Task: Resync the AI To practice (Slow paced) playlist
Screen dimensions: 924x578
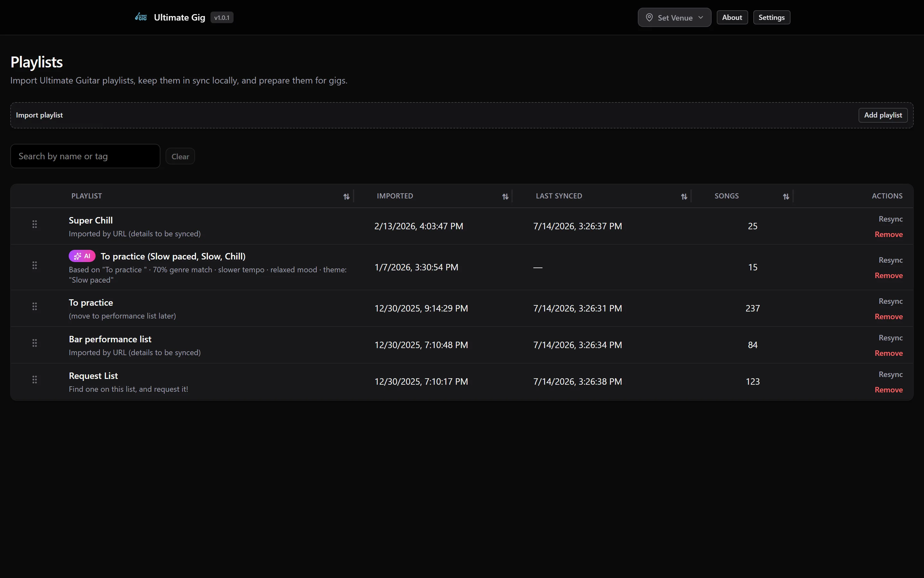Action: pyautogui.click(x=890, y=260)
